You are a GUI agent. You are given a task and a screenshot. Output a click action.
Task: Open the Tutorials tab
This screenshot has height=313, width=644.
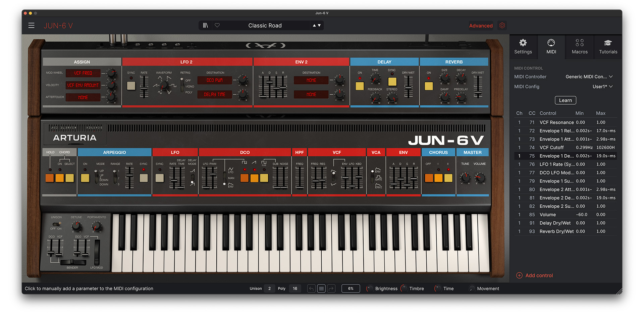[608, 47]
